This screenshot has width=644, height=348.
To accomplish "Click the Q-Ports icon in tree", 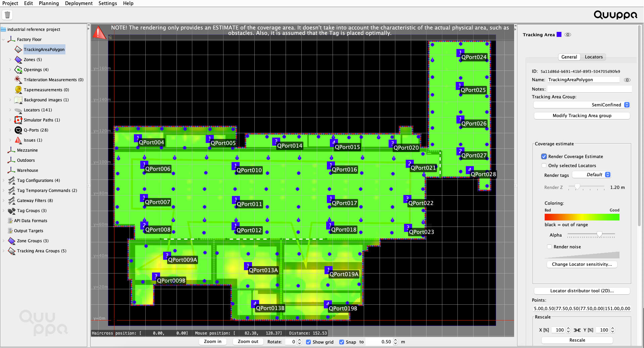I will (x=18, y=130).
